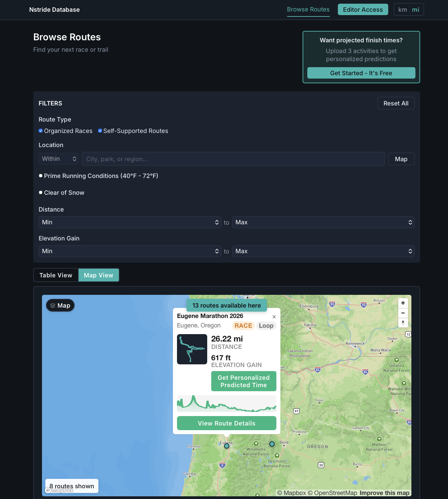Image resolution: width=448 pixels, height=499 pixels.
Task: Open the map layers Map style picker
Action: click(x=60, y=305)
